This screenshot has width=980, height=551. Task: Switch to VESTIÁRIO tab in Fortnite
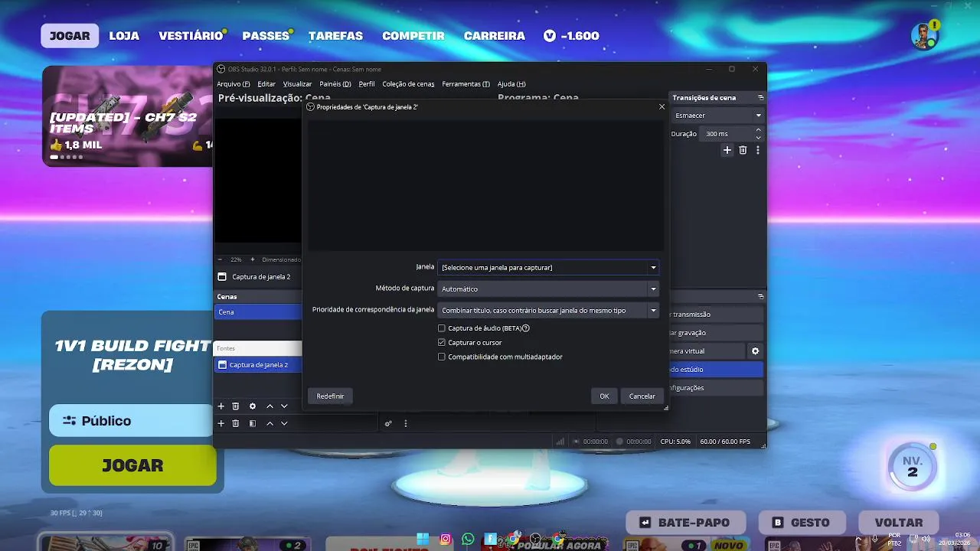coord(191,36)
